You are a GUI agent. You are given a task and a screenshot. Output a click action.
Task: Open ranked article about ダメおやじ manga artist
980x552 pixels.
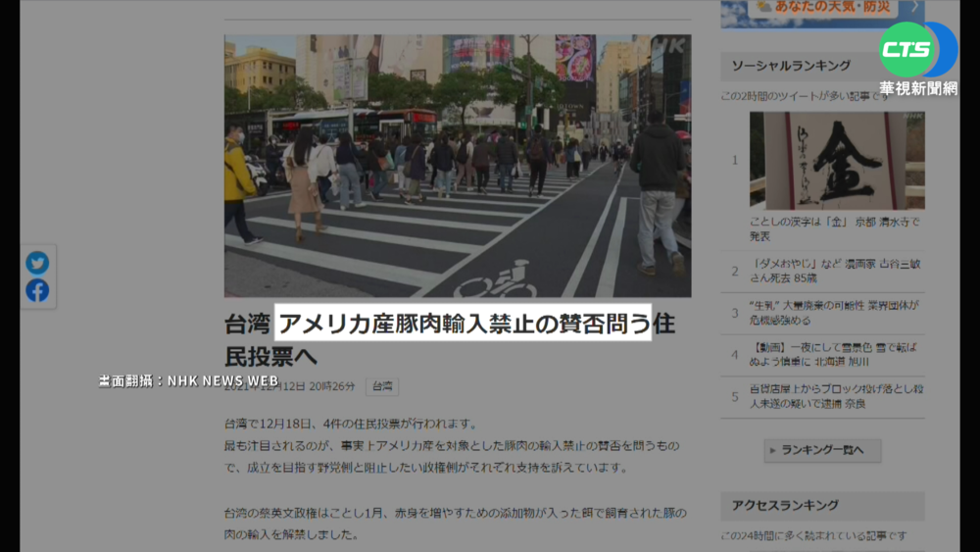pyautogui.click(x=835, y=271)
